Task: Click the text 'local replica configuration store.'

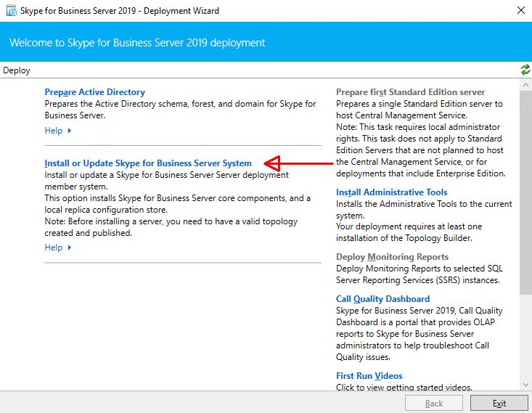Action: [x=106, y=210]
